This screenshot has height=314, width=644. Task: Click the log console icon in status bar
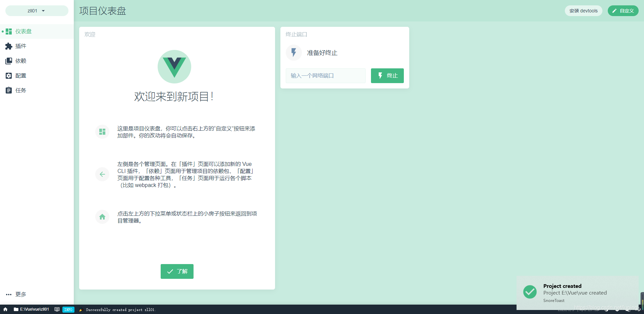coord(57,309)
